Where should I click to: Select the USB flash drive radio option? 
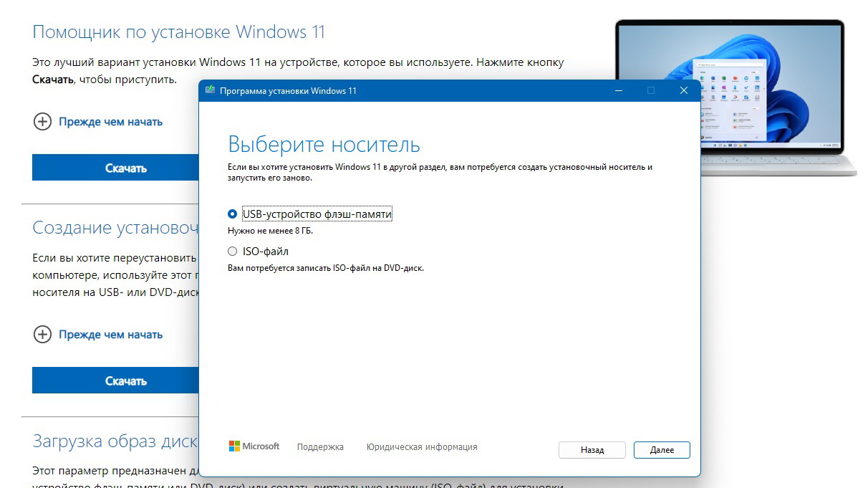click(x=232, y=214)
